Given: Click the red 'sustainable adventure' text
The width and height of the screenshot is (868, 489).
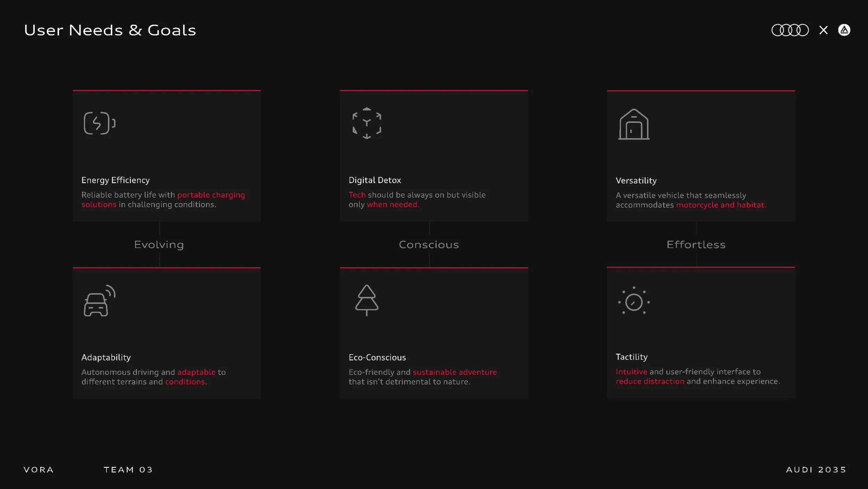Looking at the screenshot, I should click(x=454, y=372).
